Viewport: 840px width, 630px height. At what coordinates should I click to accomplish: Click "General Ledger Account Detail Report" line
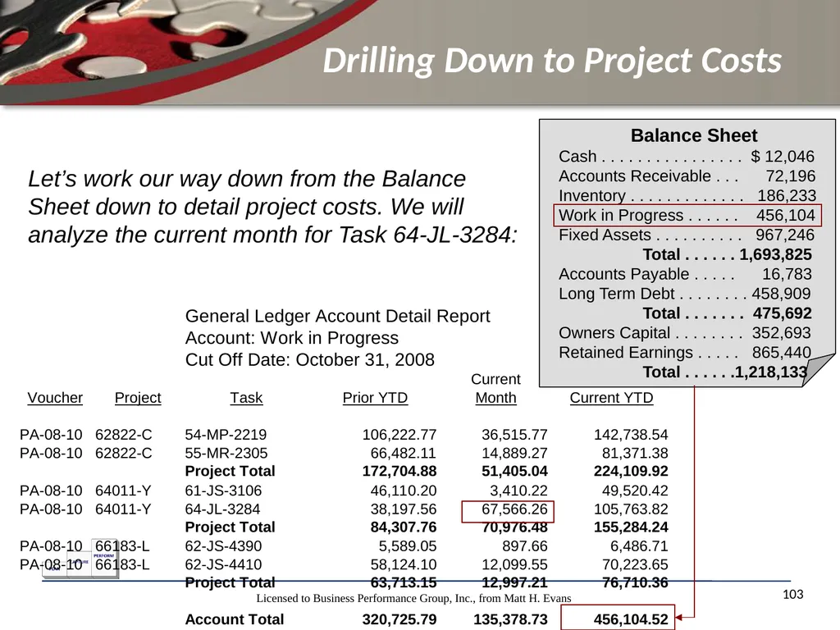coord(337,316)
